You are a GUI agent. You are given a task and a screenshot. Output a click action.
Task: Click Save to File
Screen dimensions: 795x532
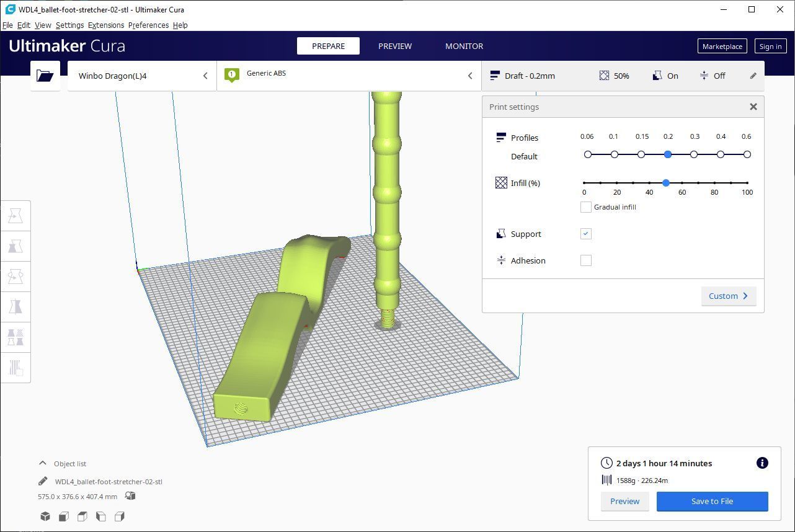(x=712, y=501)
